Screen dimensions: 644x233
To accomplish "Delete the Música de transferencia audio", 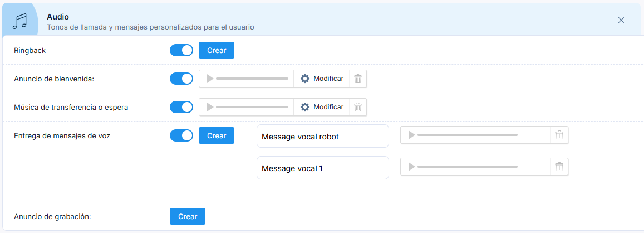I will pos(358,107).
